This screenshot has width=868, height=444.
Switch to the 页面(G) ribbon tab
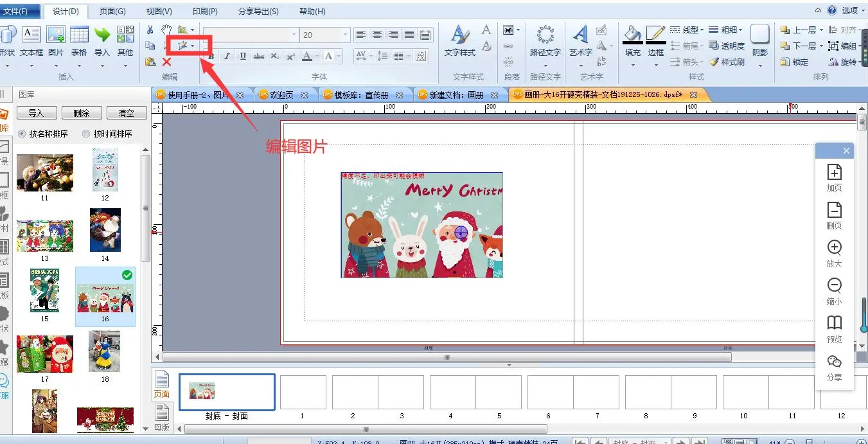click(x=112, y=11)
